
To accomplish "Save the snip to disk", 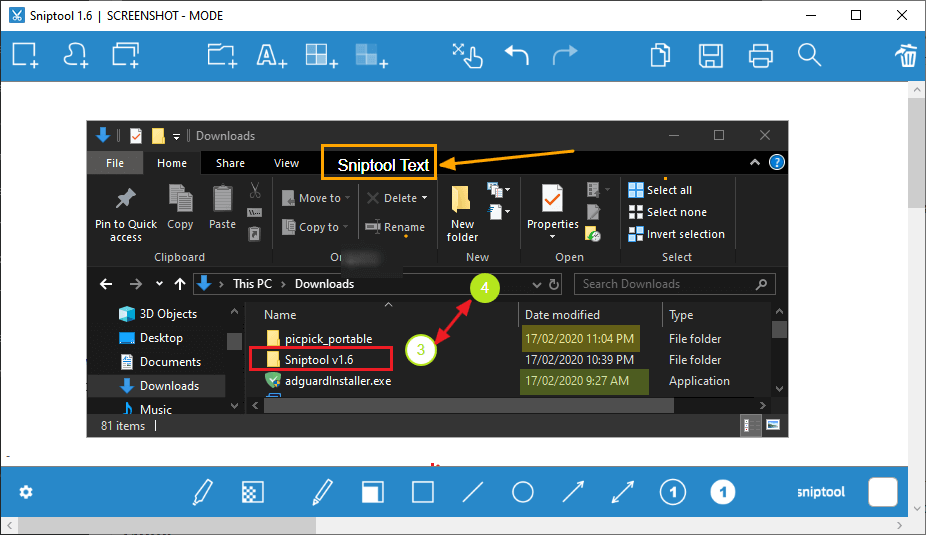I will (710, 56).
